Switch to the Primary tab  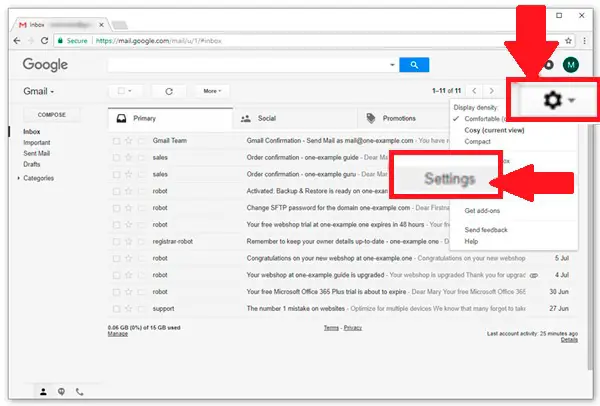(170, 118)
